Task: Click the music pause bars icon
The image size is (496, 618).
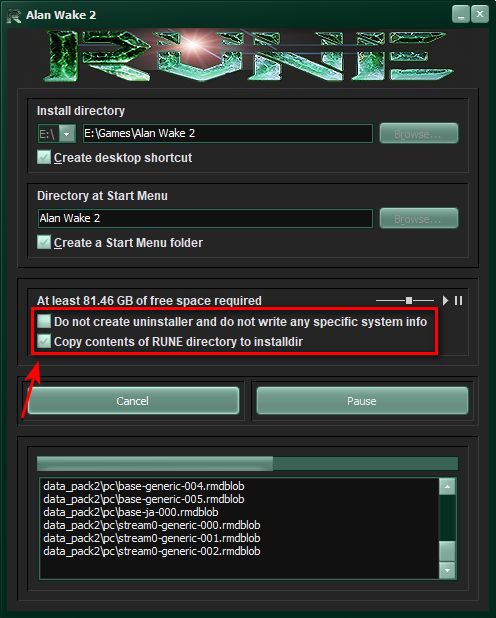Action: [x=458, y=301]
